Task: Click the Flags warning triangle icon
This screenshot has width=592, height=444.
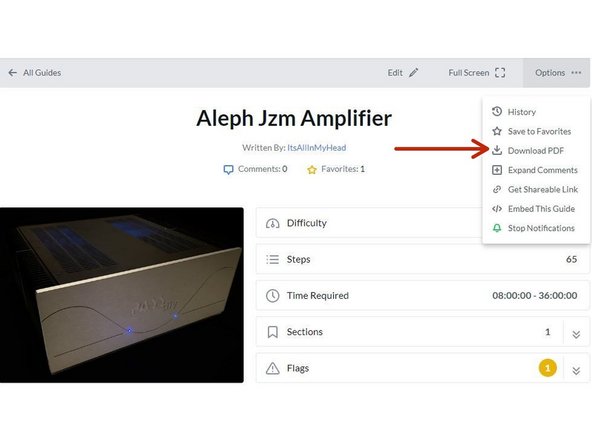Action: click(273, 368)
